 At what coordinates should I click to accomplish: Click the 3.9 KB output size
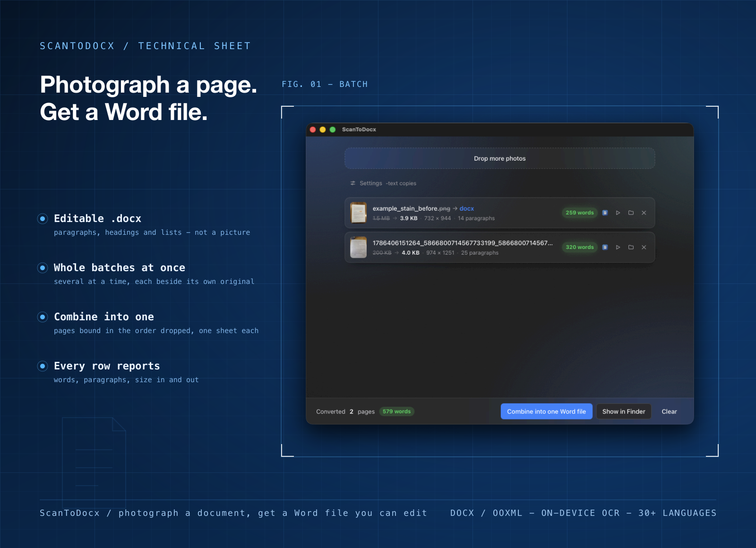(x=409, y=218)
